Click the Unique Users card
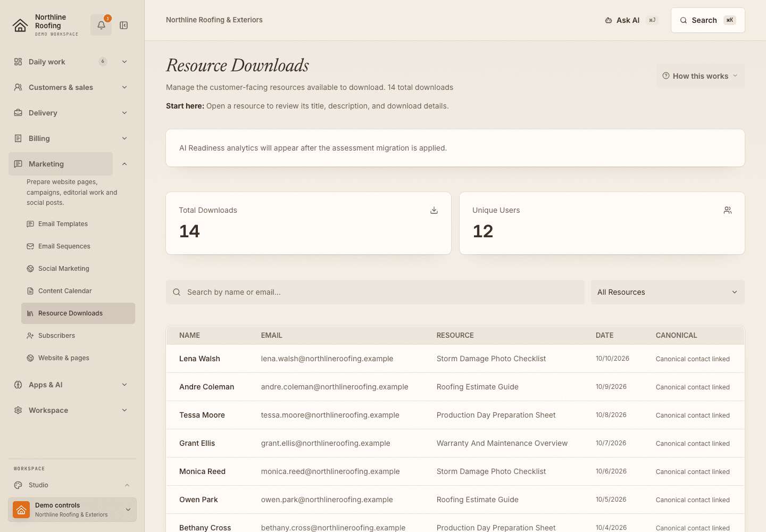 click(x=602, y=223)
